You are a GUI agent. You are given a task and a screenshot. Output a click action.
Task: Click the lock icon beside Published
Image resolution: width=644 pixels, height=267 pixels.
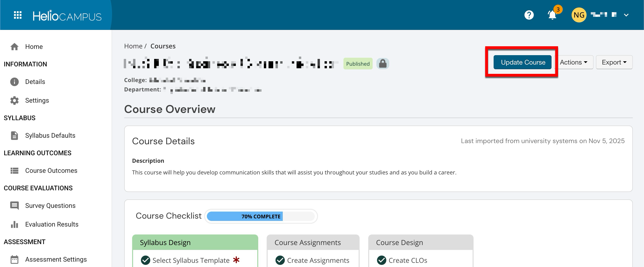click(x=382, y=64)
